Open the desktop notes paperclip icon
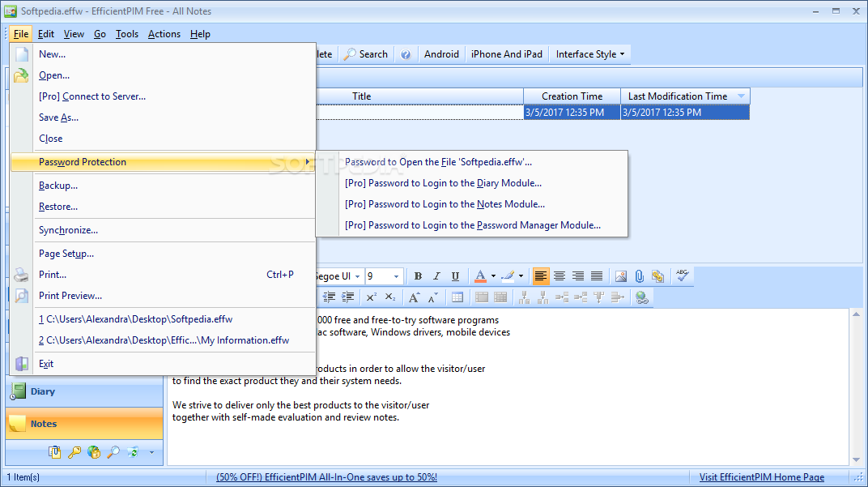The width and height of the screenshot is (868, 487). [54, 452]
